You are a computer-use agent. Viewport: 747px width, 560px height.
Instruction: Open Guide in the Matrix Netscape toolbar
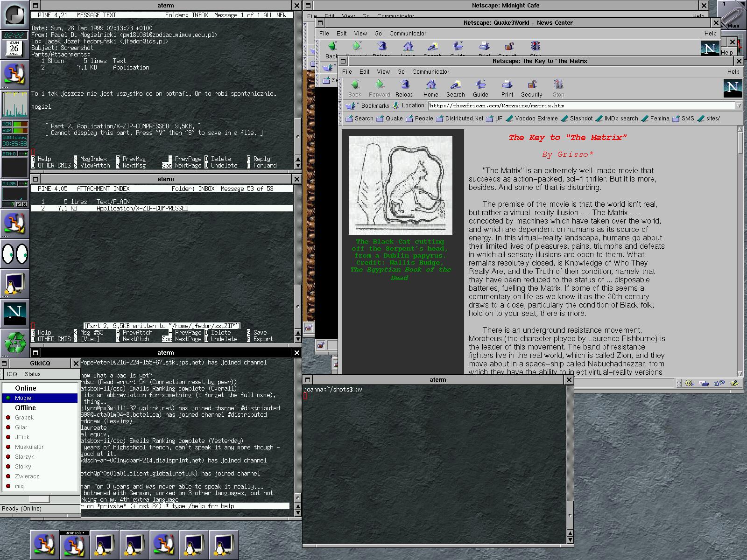[480, 88]
